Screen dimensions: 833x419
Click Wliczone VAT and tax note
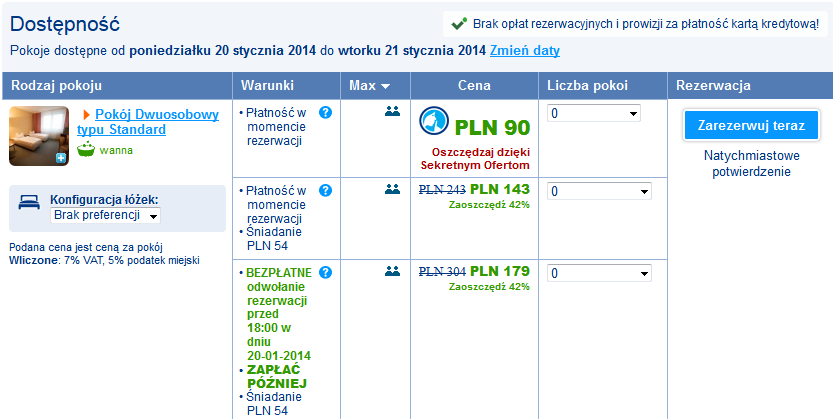tap(104, 260)
